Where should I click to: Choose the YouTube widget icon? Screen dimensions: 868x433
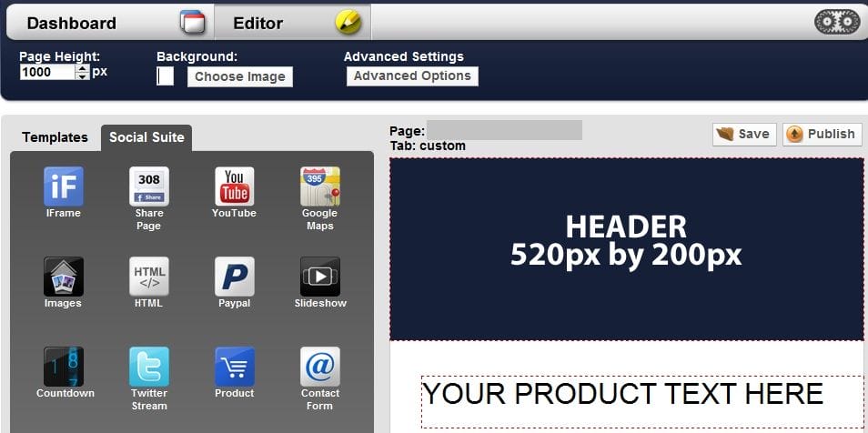234,186
